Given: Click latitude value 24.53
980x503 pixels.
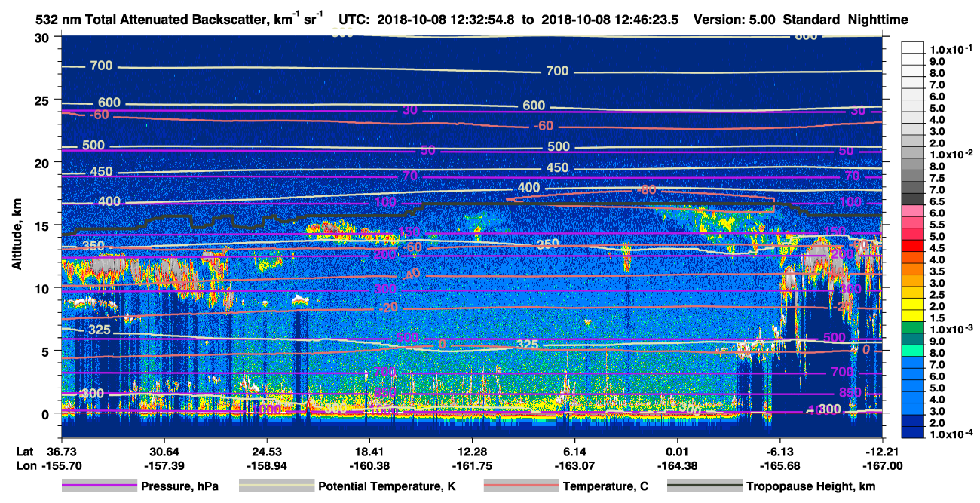Looking at the screenshot, I should coord(266,451).
